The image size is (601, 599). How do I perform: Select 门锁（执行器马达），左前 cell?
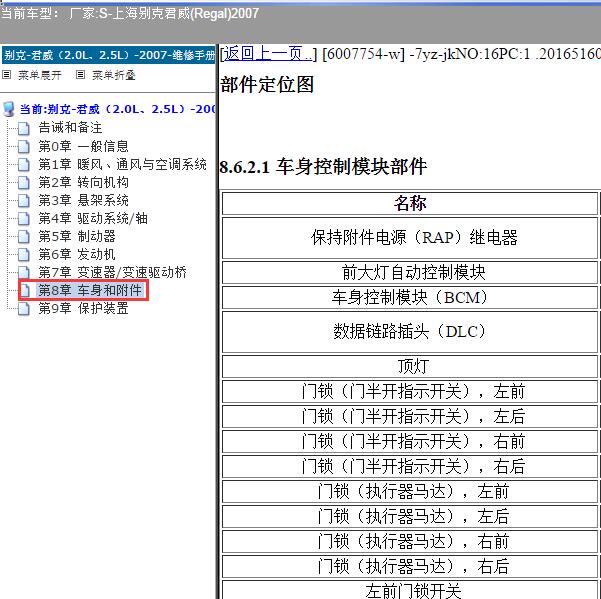pyautogui.click(x=410, y=491)
